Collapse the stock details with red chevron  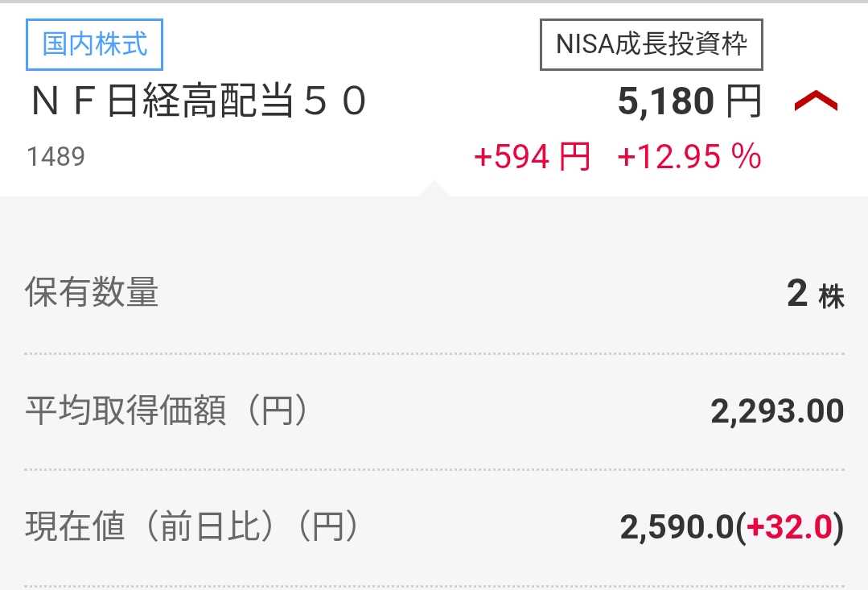coord(816,102)
